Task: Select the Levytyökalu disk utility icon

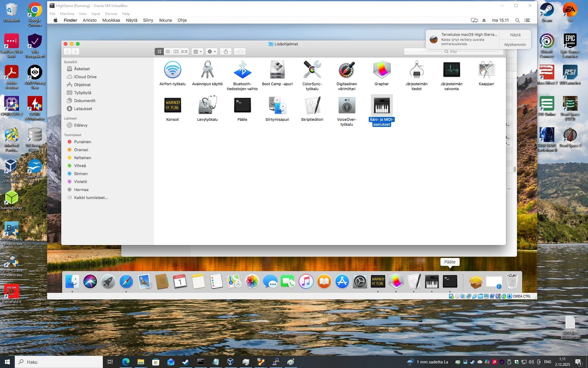Action: [x=207, y=105]
